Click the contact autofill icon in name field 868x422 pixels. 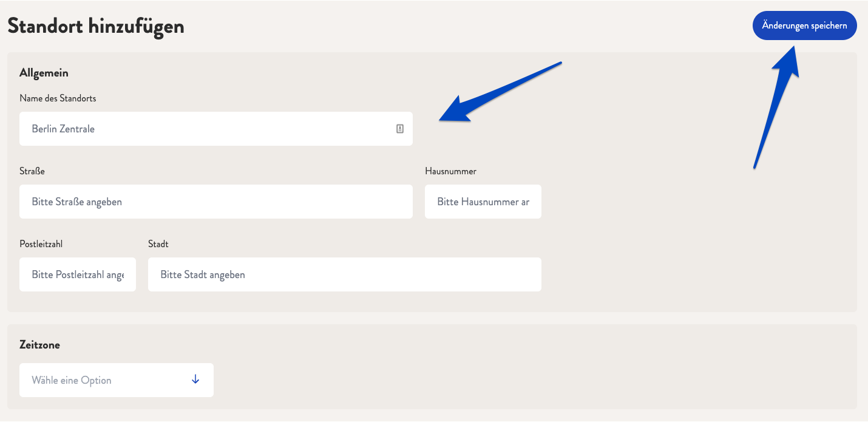point(400,129)
